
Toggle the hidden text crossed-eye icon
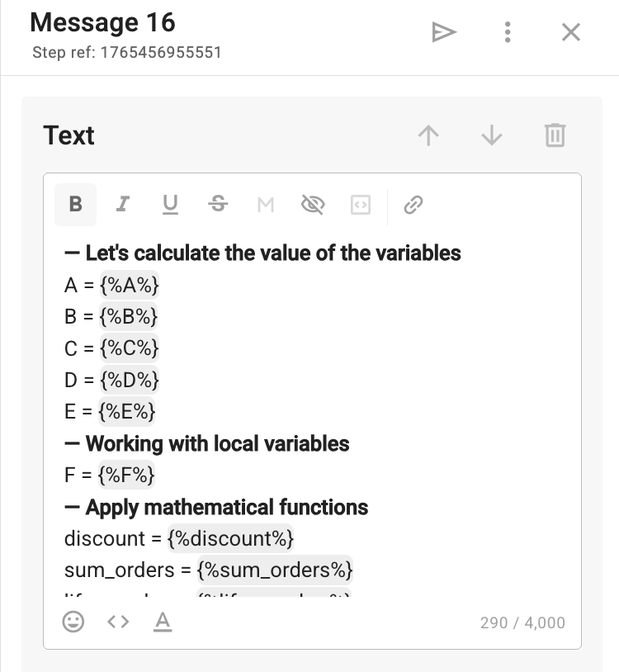point(313,205)
